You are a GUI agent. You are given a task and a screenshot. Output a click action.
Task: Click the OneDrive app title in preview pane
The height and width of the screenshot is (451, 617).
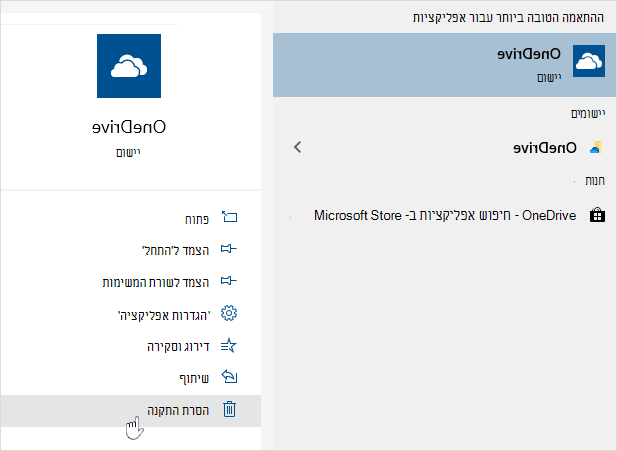129,127
